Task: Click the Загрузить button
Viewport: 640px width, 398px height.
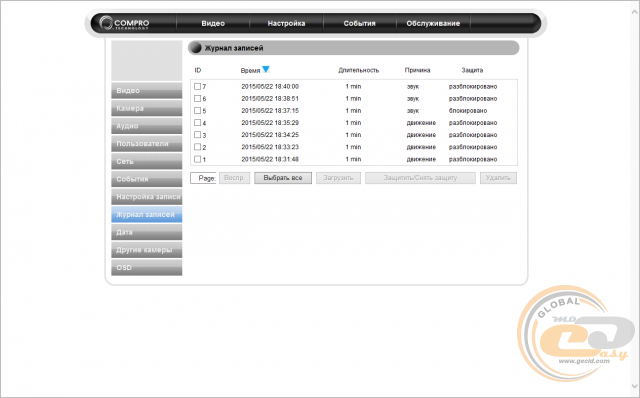Action: pyautogui.click(x=338, y=178)
